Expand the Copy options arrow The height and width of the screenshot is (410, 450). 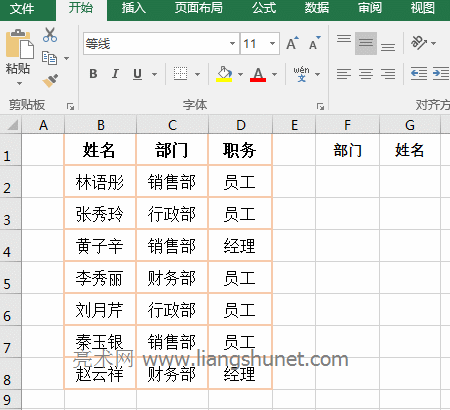66,58
